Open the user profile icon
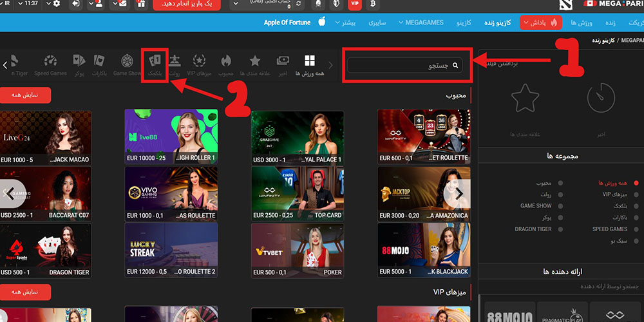The height and width of the screenshot is (322, 644). (98, 4)
